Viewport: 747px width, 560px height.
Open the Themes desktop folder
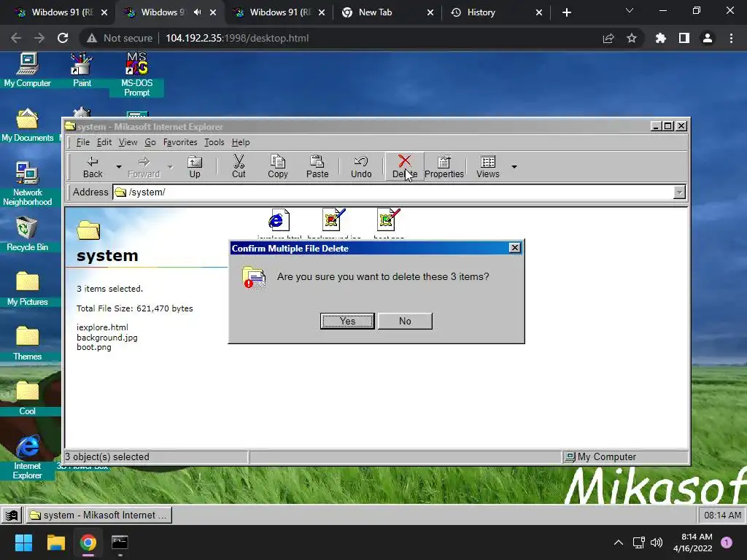point(27,343)
